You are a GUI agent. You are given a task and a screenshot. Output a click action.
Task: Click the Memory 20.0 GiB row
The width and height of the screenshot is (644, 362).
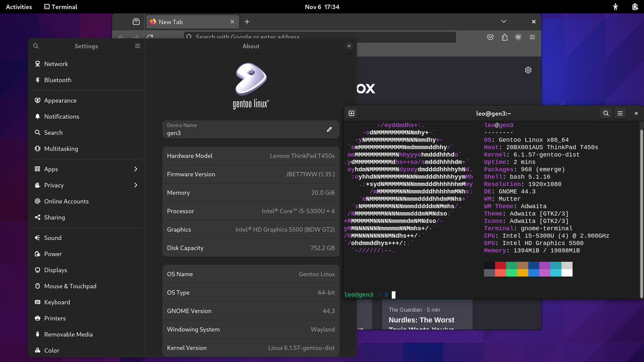click(x=251, y=193)
